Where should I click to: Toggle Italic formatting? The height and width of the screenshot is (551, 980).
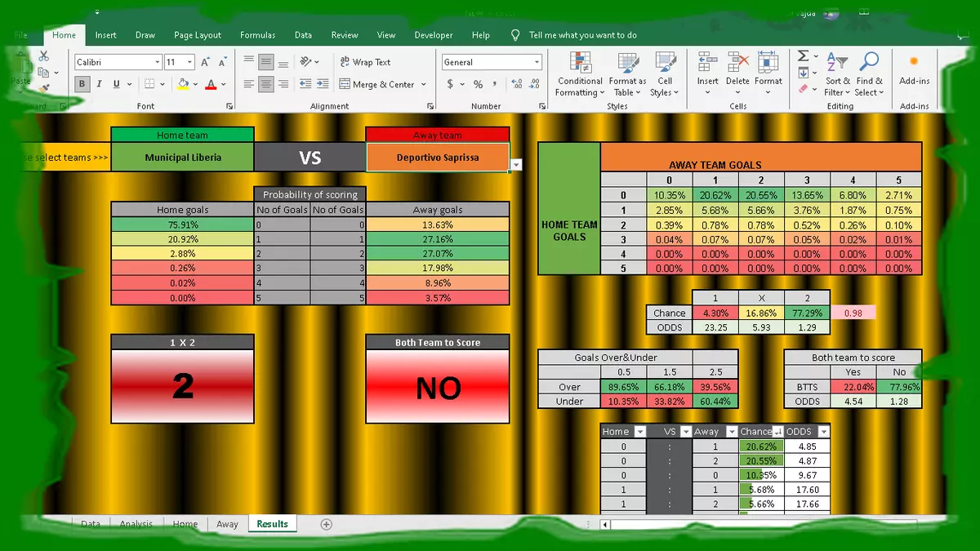[x=100, y=84]
